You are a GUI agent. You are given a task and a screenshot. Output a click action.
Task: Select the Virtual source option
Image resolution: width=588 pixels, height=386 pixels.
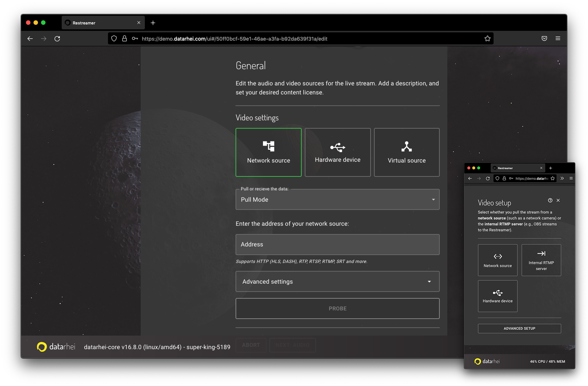(x=407, y=152)
